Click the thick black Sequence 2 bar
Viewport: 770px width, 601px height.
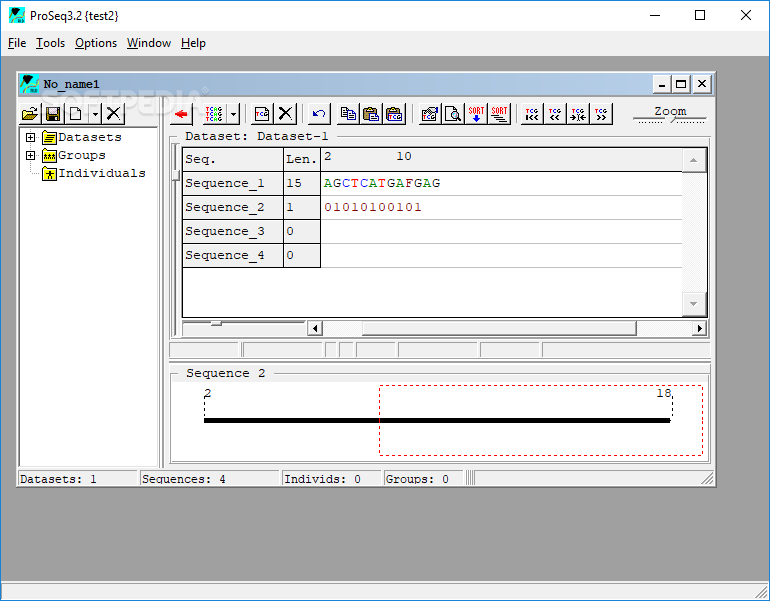(437, 420)
